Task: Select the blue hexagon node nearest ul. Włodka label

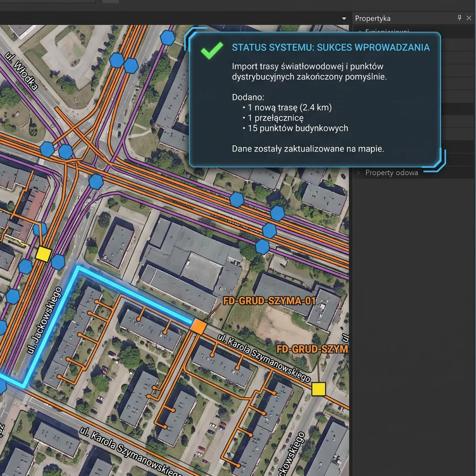Action: pos(47,150)
